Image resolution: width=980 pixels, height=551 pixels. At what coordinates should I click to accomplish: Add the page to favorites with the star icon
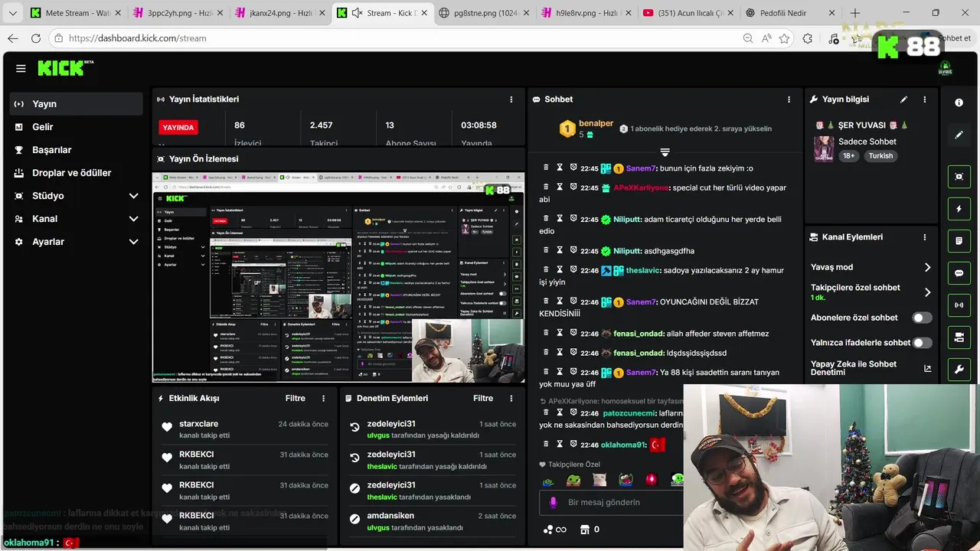[785, 38]
